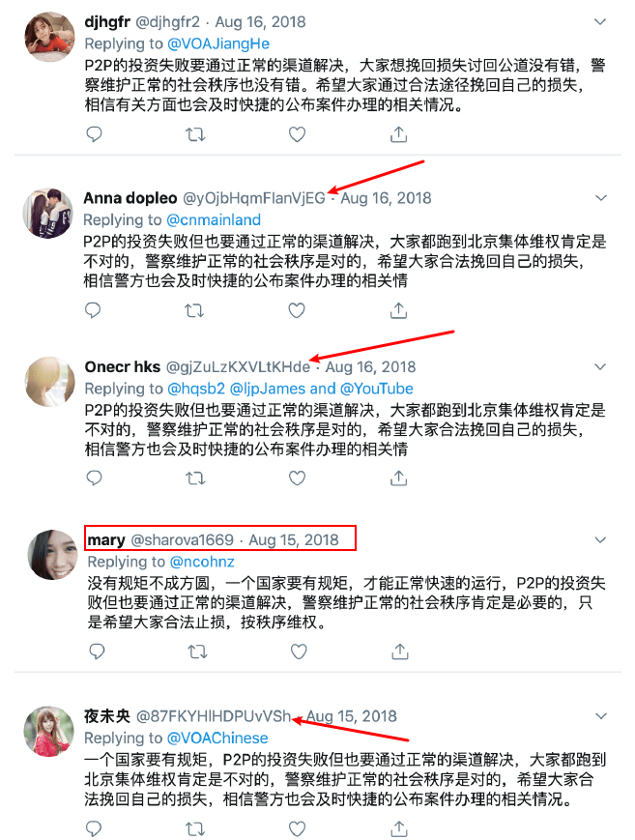The width and height of the screenshot is (635, 840).
Task: Open mary's profile picture
Action: [x=52, y=555]
